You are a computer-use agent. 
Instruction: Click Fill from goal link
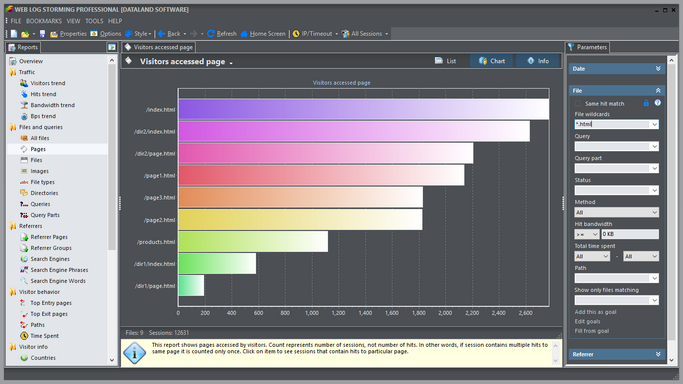tap(592, 331)
